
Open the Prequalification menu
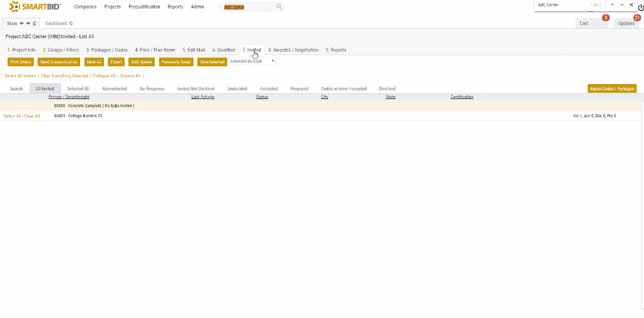coord(144,6)
